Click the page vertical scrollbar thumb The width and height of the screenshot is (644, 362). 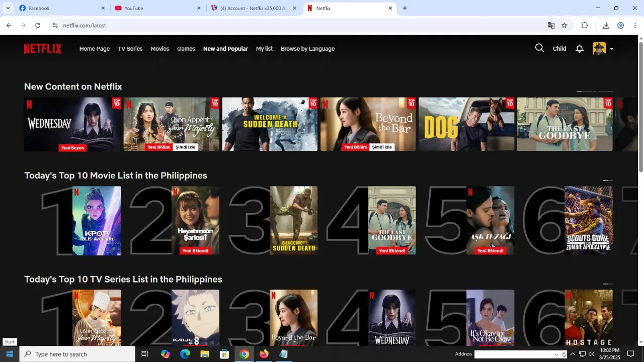(x=640, y=107)
